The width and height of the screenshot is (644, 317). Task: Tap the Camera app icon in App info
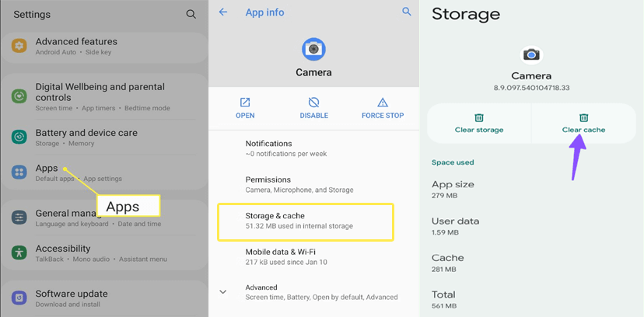tap(313, 49)
